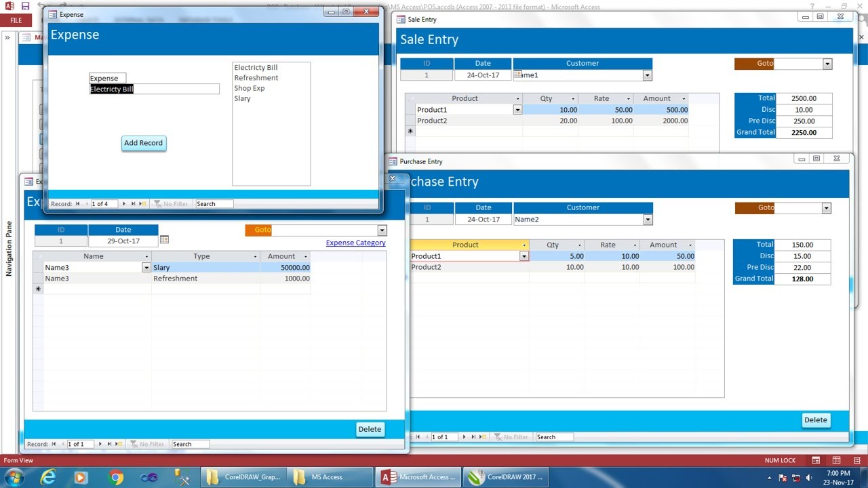This screenshot has height=488, width=868.
Task: Open Customer dropdown in Sale Entry
Action: [647, 75]
